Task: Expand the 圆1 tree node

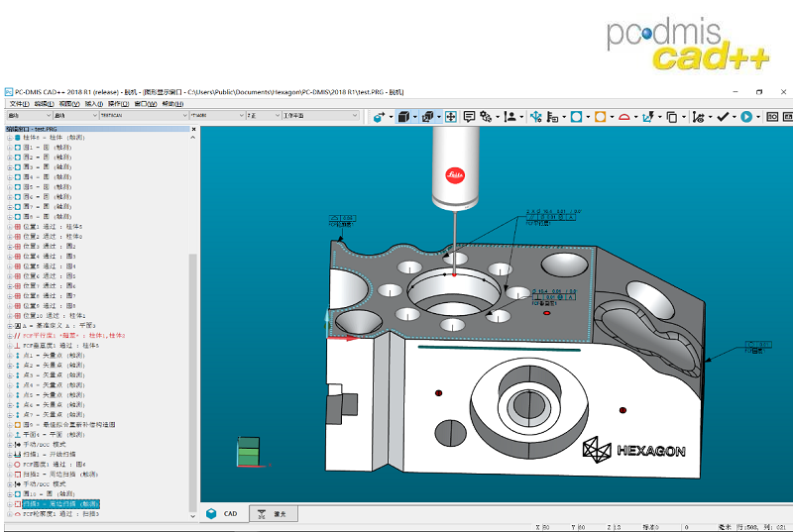Action: pyautogui.click(x=10, y=148)
